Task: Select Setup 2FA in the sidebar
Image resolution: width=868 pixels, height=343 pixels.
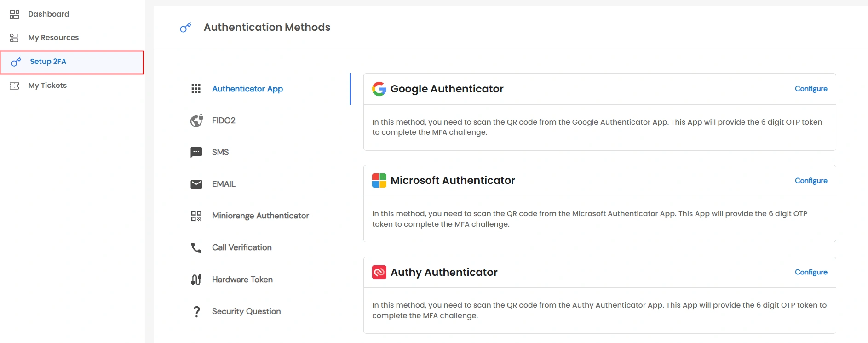Action: [x=72, y=62]
